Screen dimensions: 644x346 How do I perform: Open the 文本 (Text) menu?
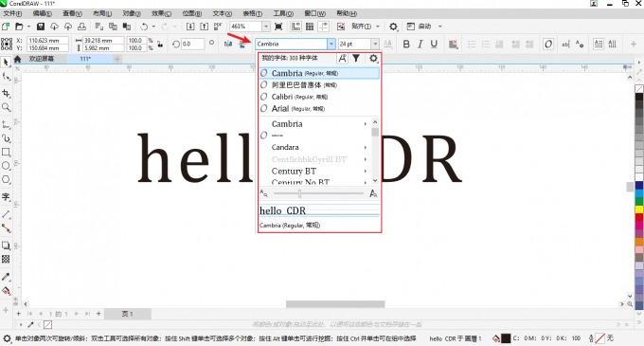222,13
